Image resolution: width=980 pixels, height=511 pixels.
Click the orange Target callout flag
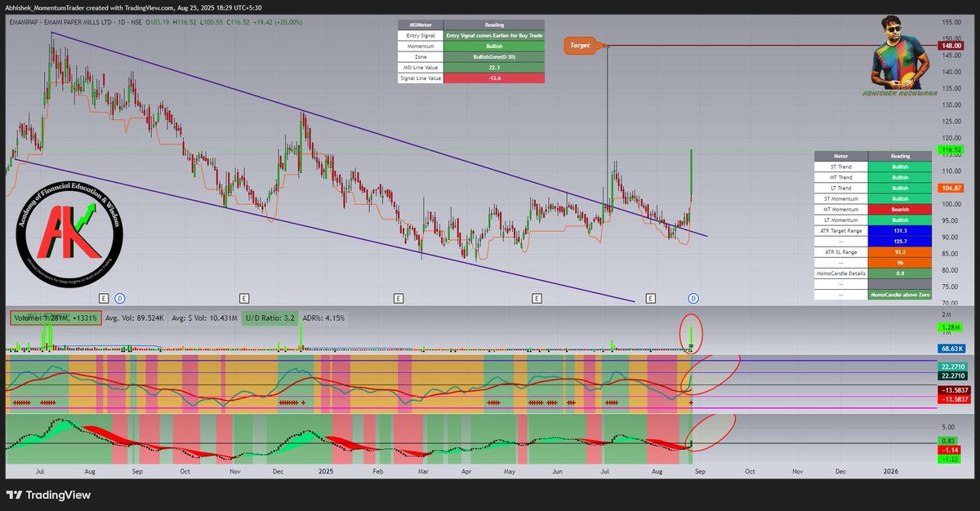point(581,46)
